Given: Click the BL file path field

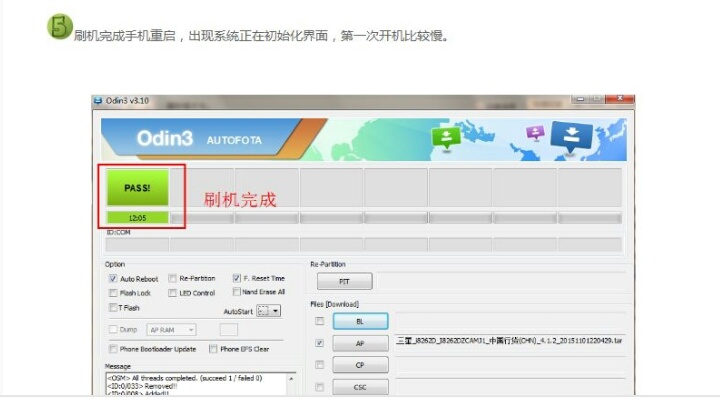Looking at the screenshot, I should click(x=510, y=321).
